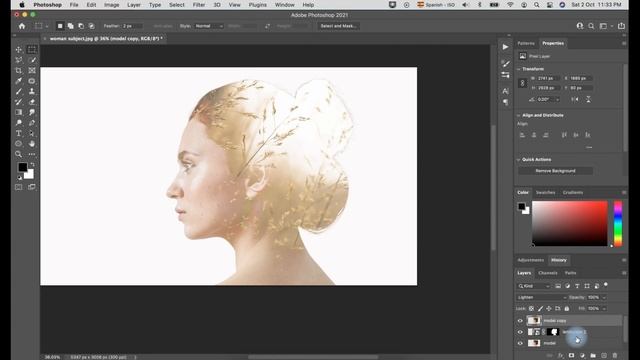Image resolution: width=640 pixels, height=360 pixels.
Task: Switch to the Channels tab
Action: tap(548, 273)
